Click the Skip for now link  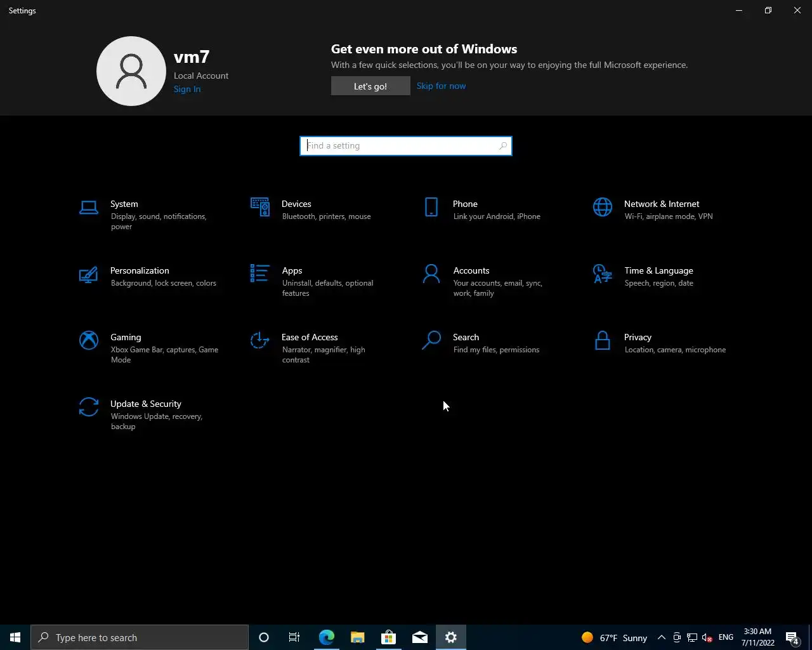point(441,86)
